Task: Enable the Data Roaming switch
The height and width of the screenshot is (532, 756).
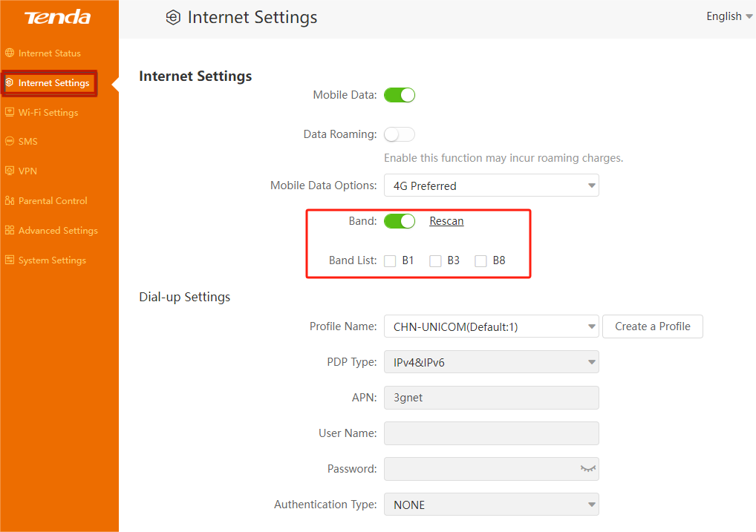Action: coord(400,134)
